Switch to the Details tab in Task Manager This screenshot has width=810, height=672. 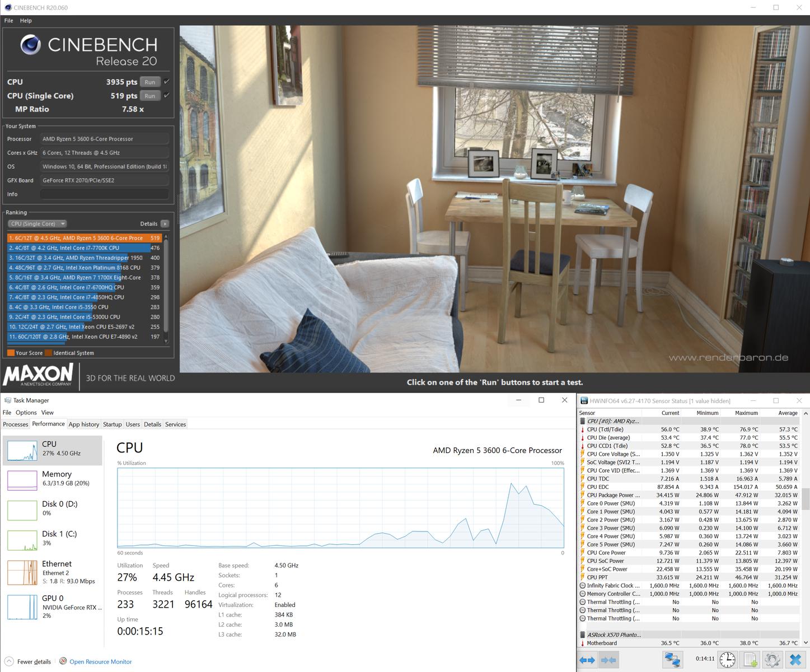point(152,424)
